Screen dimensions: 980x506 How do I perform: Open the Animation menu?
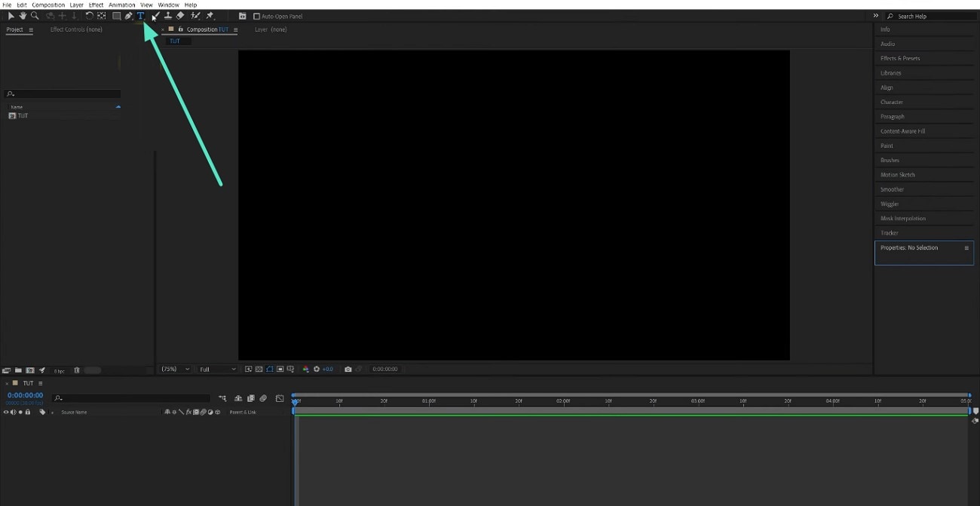coord(122,5)
